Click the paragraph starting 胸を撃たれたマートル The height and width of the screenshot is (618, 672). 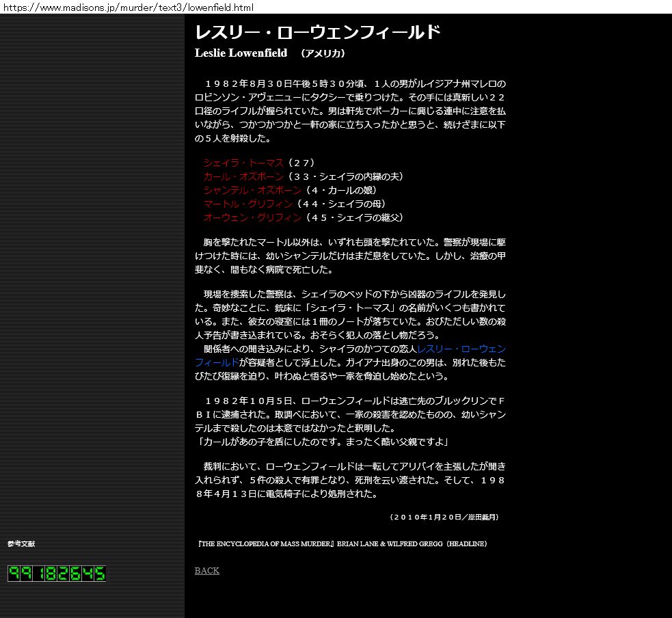[x=350, y=256]
